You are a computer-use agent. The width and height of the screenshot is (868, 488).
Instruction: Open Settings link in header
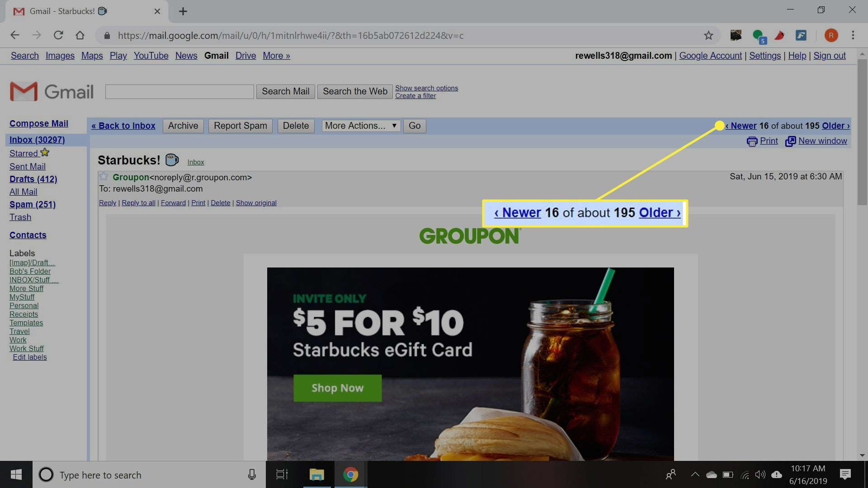point(765,56)
